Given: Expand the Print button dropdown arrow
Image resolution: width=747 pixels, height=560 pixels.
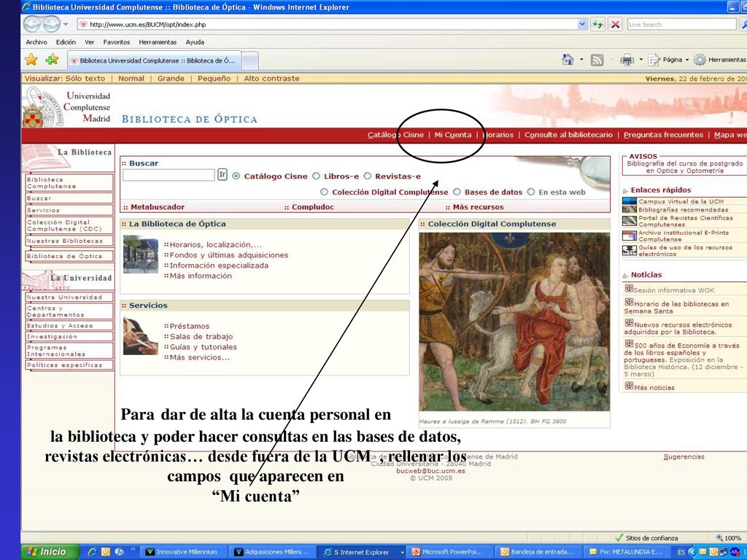Looking at the screenshot, I should pos(640,60).
